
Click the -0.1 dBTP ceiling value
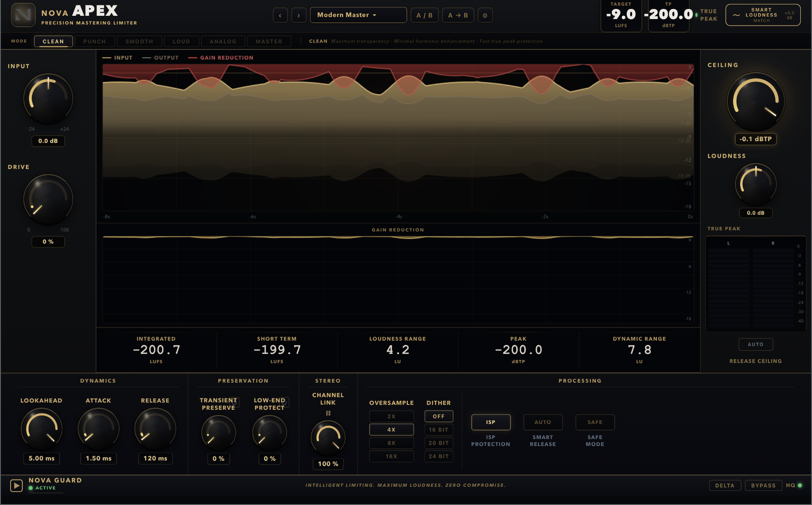click(756, 139)
